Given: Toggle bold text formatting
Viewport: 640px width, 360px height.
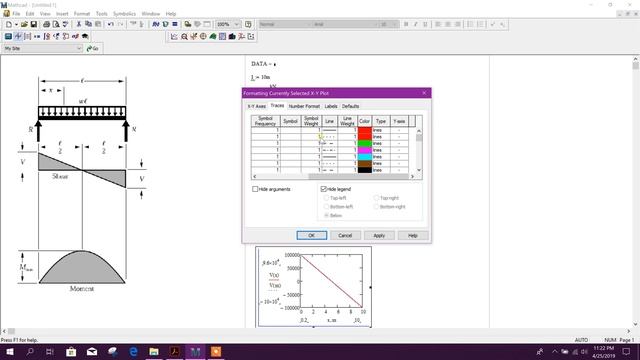Looking at the screenshot, I should [406, 24].
